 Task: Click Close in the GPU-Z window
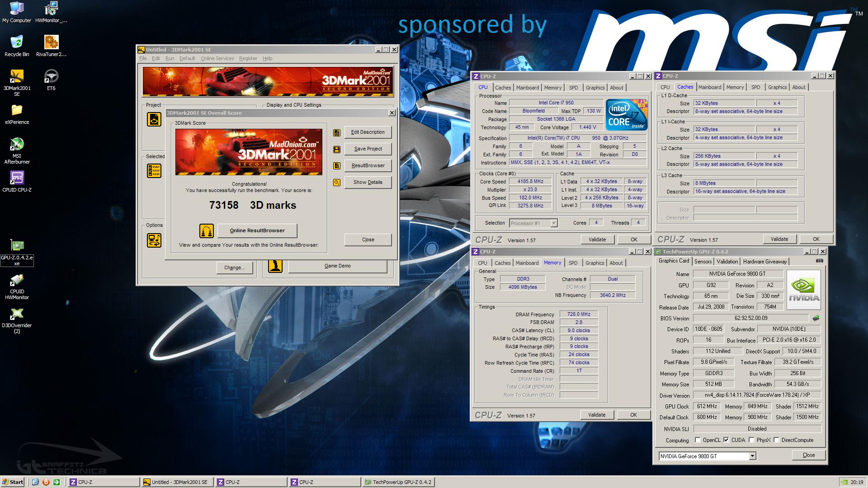[809, 455]
